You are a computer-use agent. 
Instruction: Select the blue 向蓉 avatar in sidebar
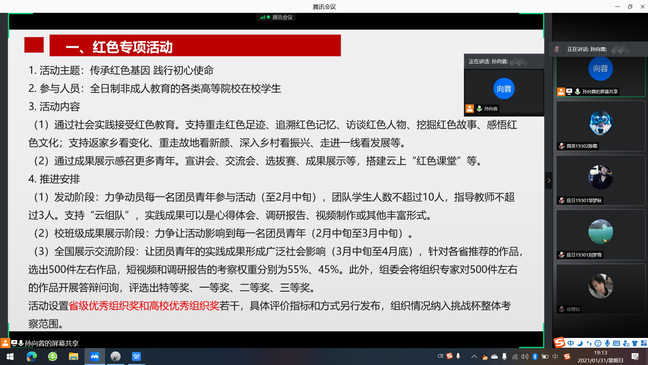click(600, 69)
